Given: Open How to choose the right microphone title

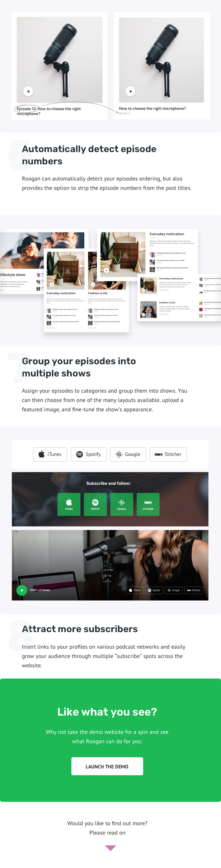Looking at the screenshot, I should click(152, 108).
